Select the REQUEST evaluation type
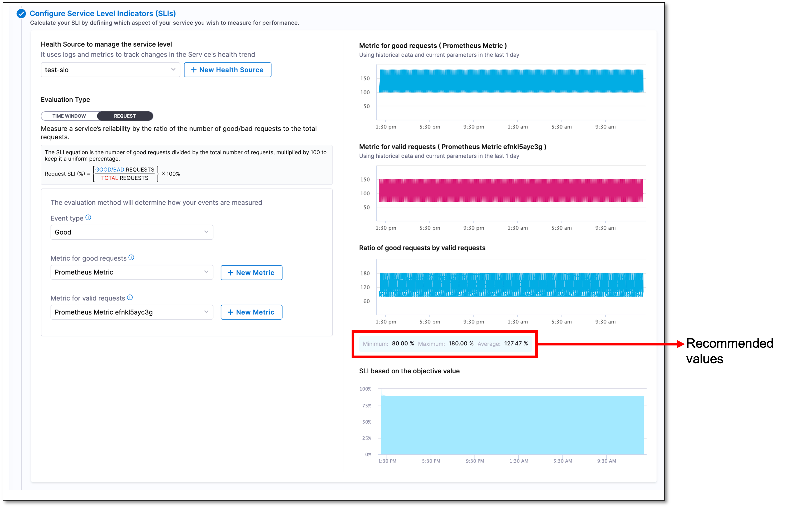The height and width of the screenshot is (508, 812). point(125,116)
